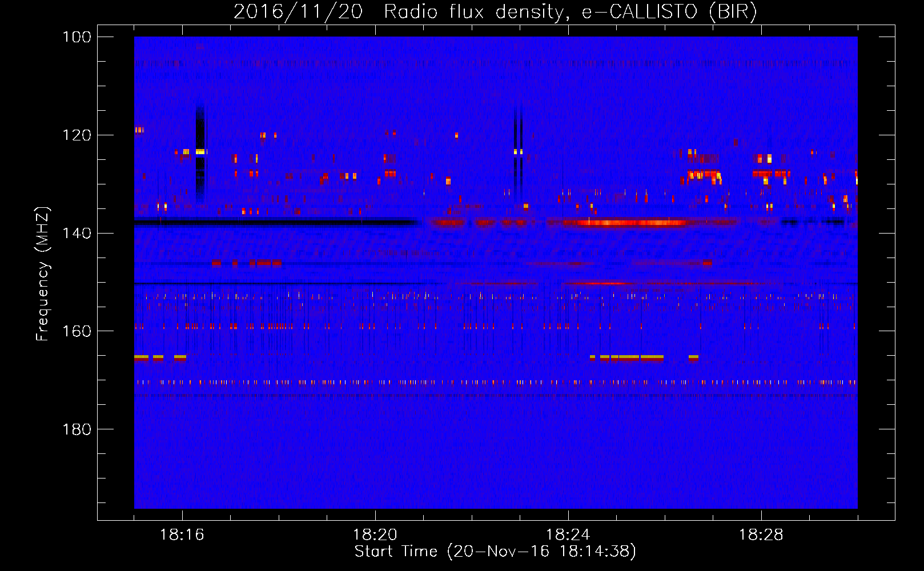
Task: Click the '18:28' time tick label
Action: tap(761, 535)
